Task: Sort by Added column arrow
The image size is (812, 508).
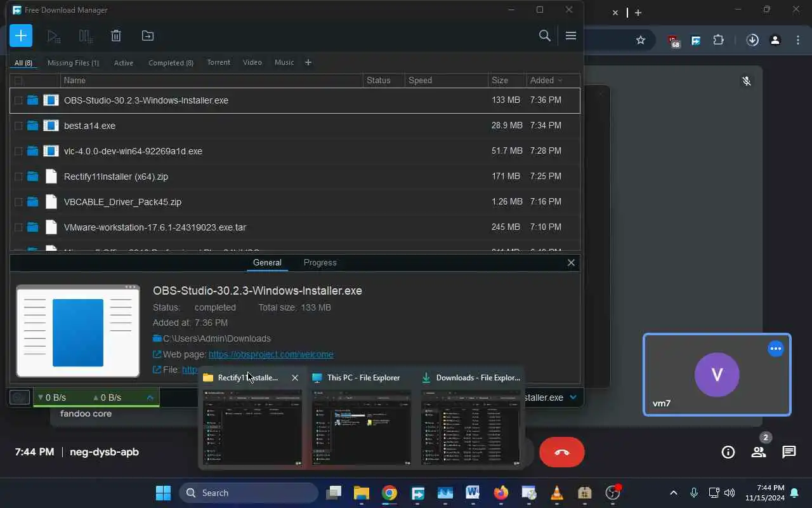Action: (x=560, y=81)
